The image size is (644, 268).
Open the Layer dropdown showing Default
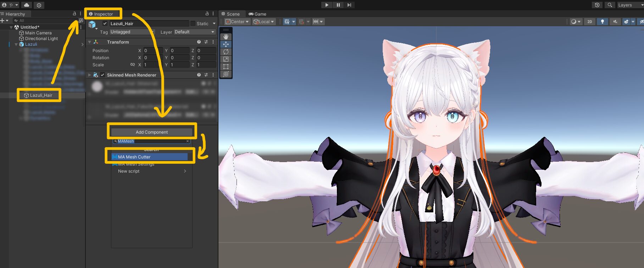coord(195,32)
